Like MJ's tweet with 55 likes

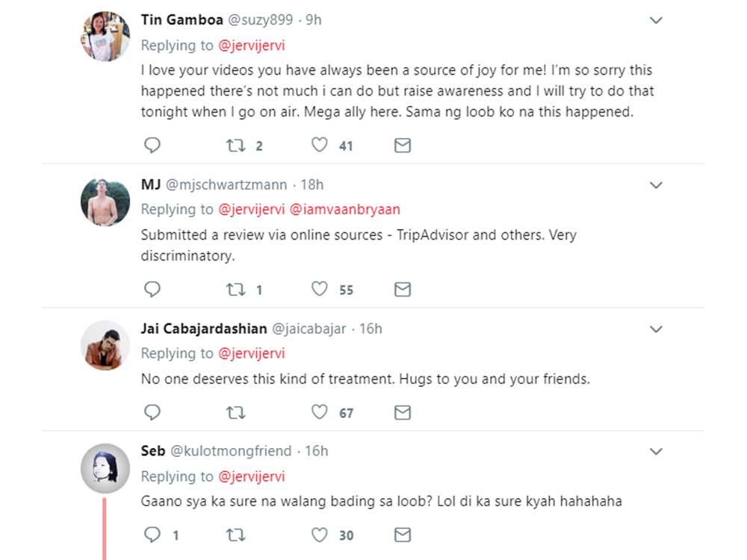click(x=320, y=290)
